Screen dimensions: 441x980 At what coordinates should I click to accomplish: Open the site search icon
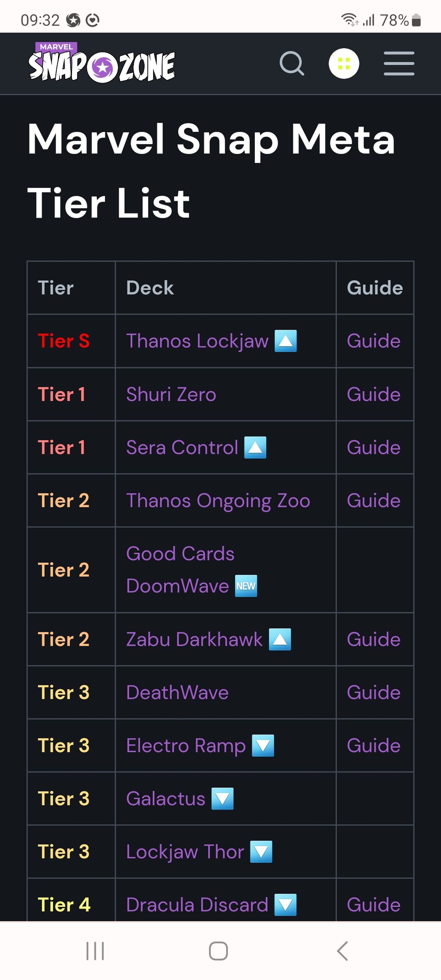tap(292, 63)
